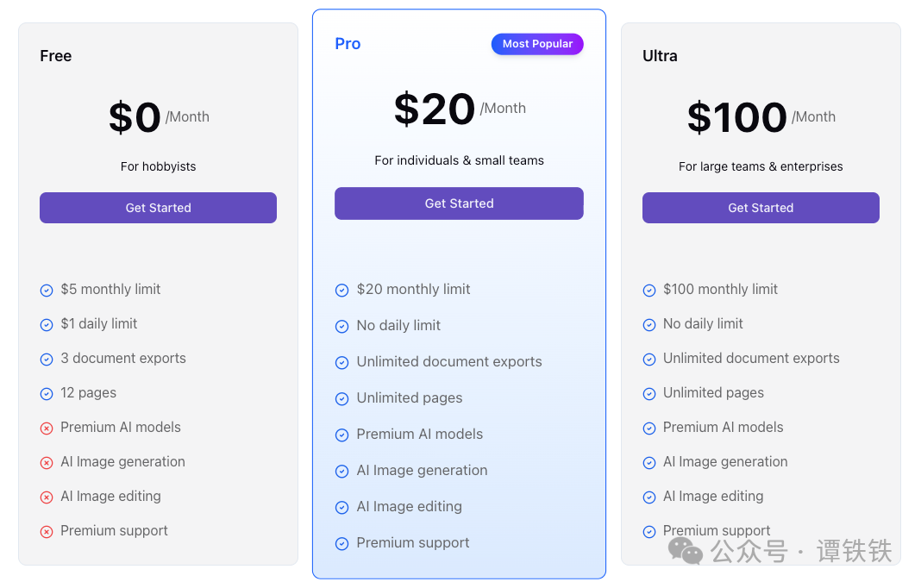Image resolution: width=921 pixels, height=588 pixels.
Task: Click check icon beside $5 monthly limit
Action: coord(47,291)
